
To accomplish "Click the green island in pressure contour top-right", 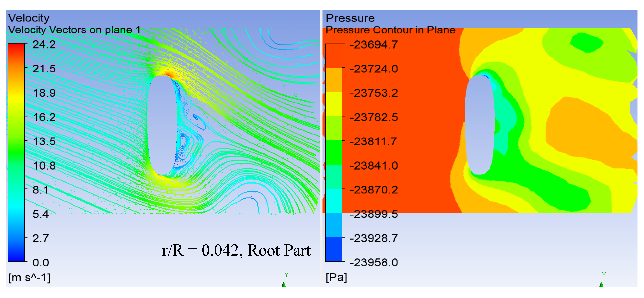I will (586, 42).
